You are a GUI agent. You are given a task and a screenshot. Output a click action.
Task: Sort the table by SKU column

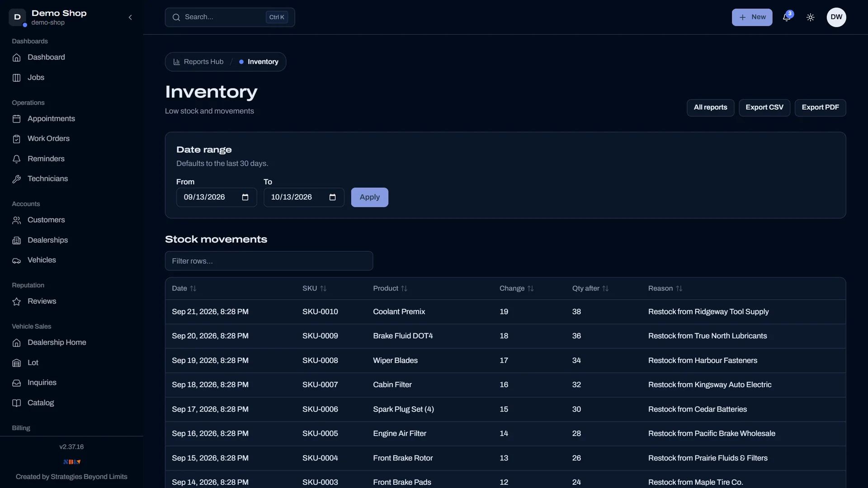(314, 288)
